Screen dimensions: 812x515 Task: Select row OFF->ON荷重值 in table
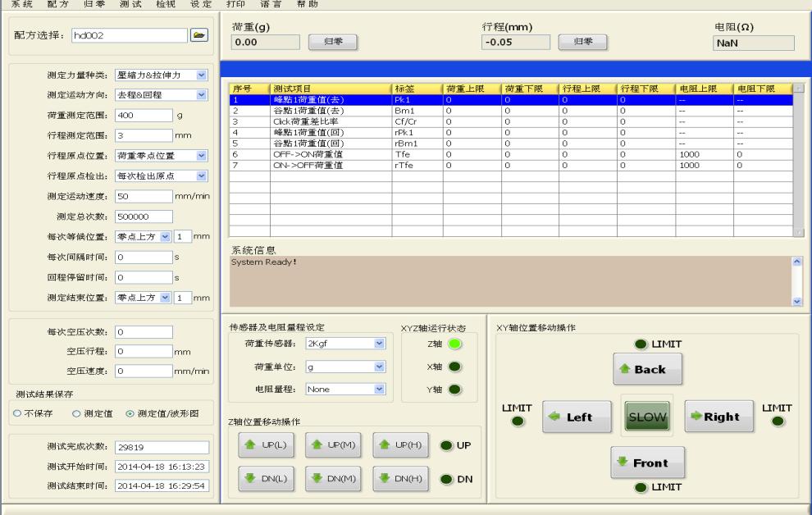click(x=511, y=154)
